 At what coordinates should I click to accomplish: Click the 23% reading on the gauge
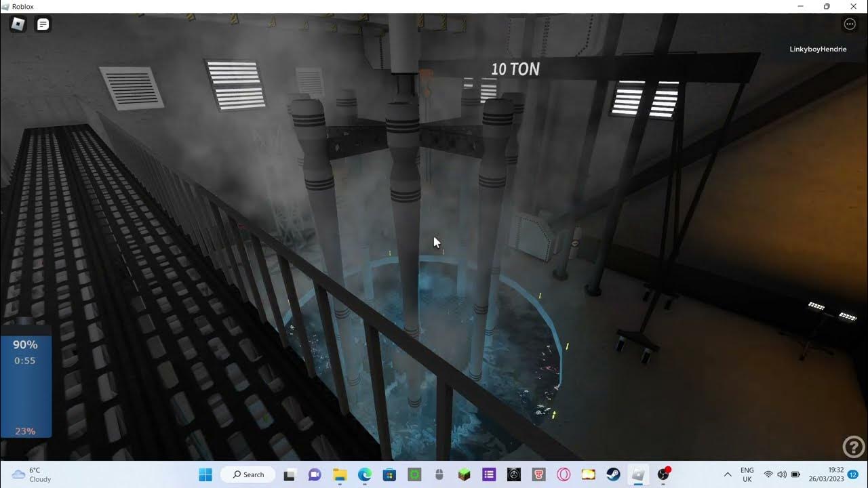[x=25, y=431]
